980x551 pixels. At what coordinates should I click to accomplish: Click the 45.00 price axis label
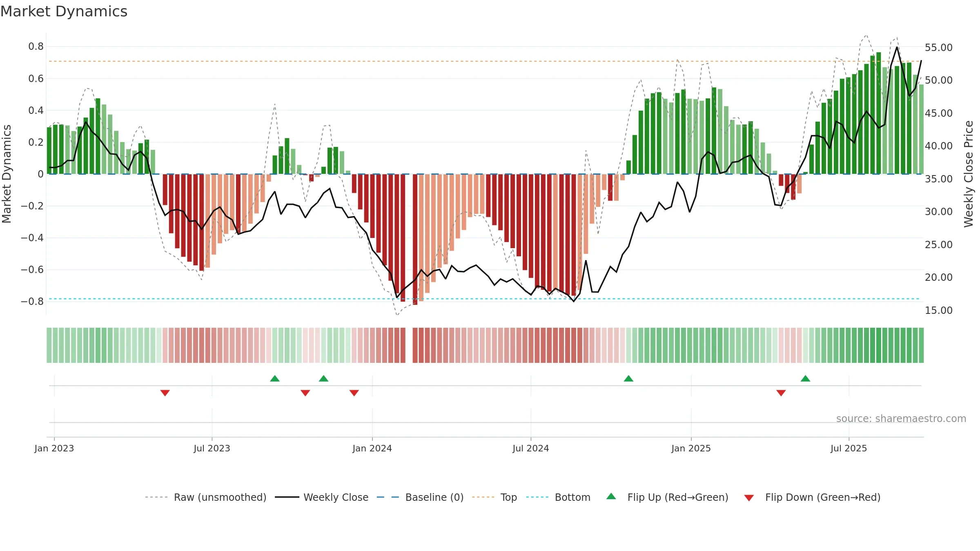click(939, 113)
